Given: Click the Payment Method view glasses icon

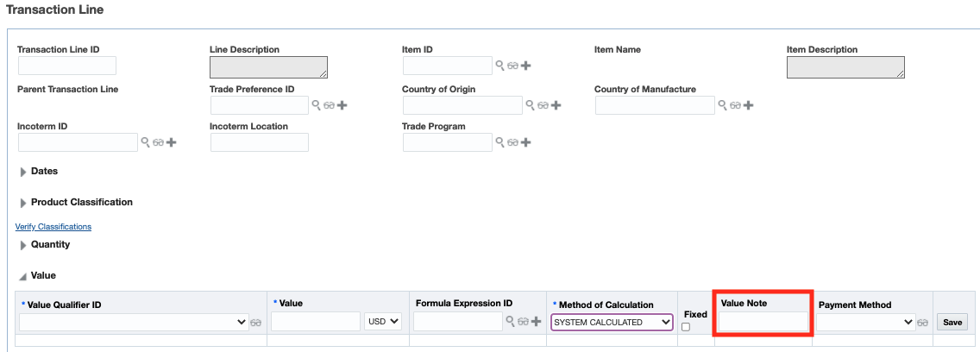Looking at the screenshot, I should [923, 323].
